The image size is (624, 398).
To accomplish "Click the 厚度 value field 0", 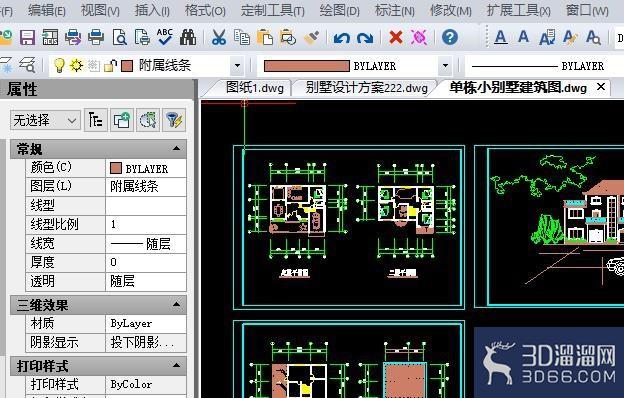I will coord(146,263).
